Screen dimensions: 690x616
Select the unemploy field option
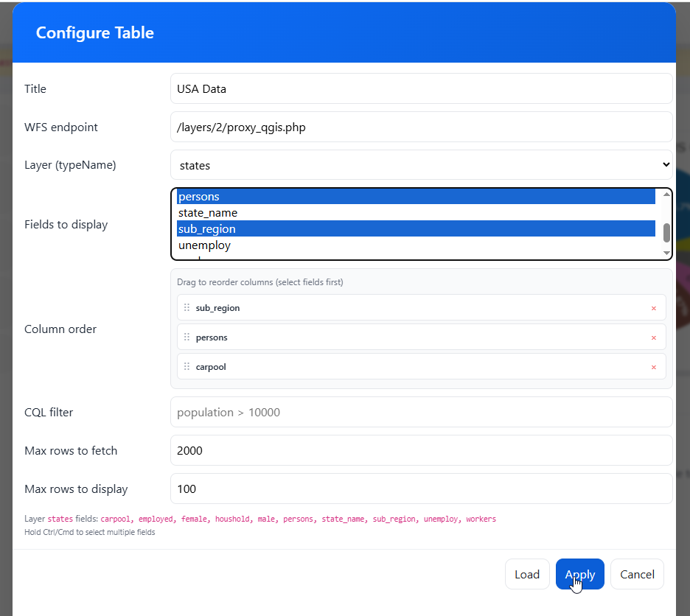click(x=416, y=245)
